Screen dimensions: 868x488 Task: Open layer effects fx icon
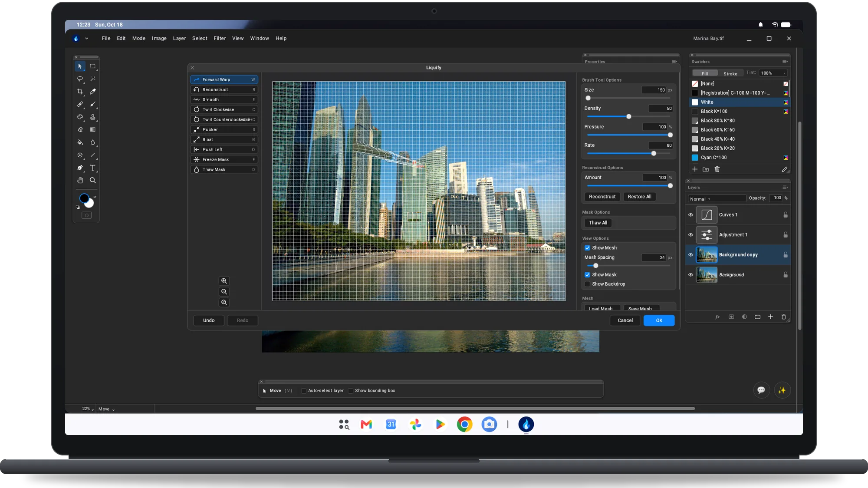coord(717,317)
